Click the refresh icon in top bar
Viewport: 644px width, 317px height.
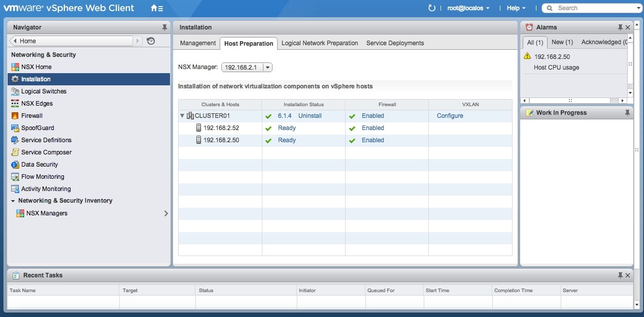432,8
